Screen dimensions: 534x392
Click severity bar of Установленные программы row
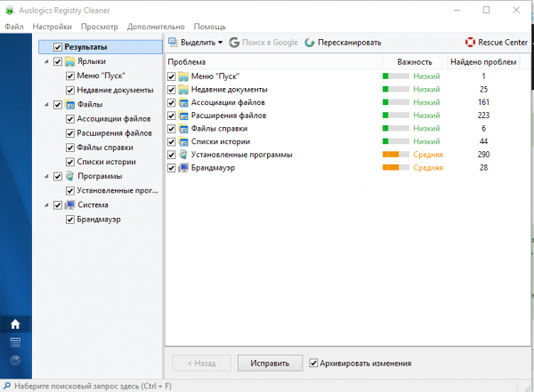tap(396, 155)
